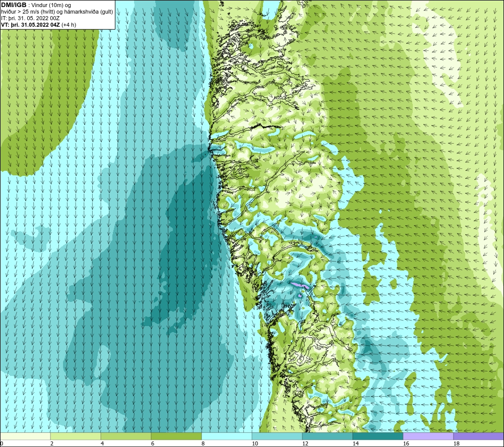
Task: Click the 'hviður > 25 m/s (hvítt)' legend text
Action: click(x=28, y=12)
